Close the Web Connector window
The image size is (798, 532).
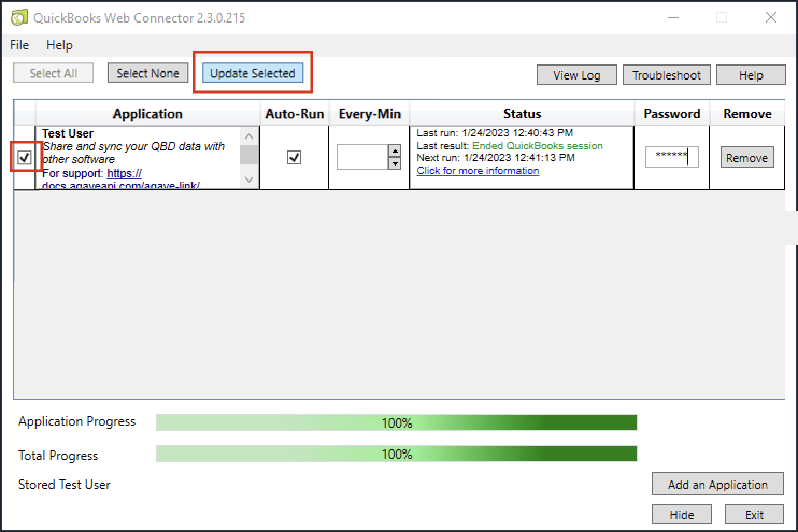771,18
